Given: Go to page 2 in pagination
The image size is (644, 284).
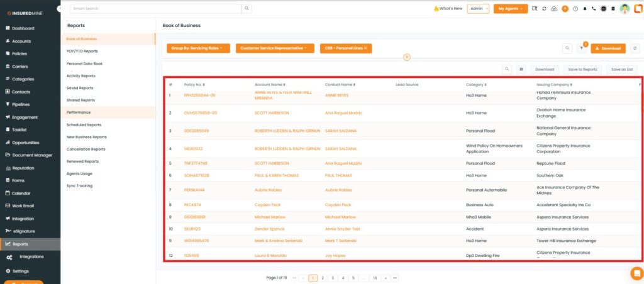Looking at the screenshot, I should pos(323,277).
